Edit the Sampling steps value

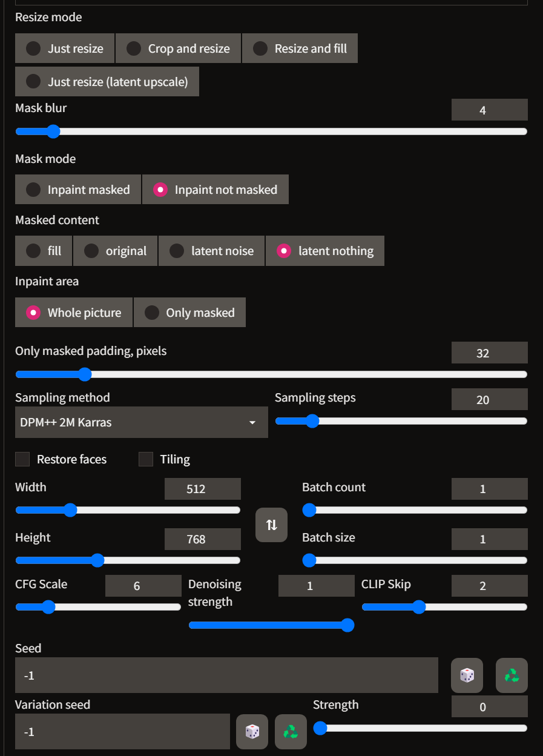489,399
